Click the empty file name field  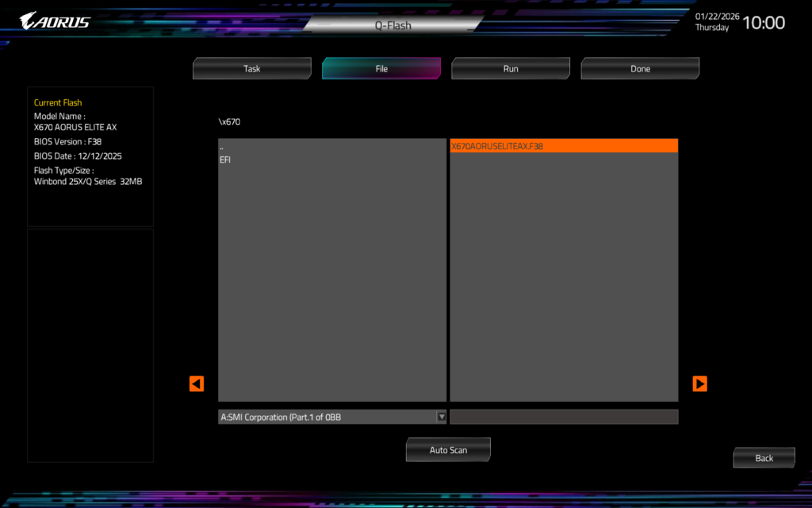[563, 417]
